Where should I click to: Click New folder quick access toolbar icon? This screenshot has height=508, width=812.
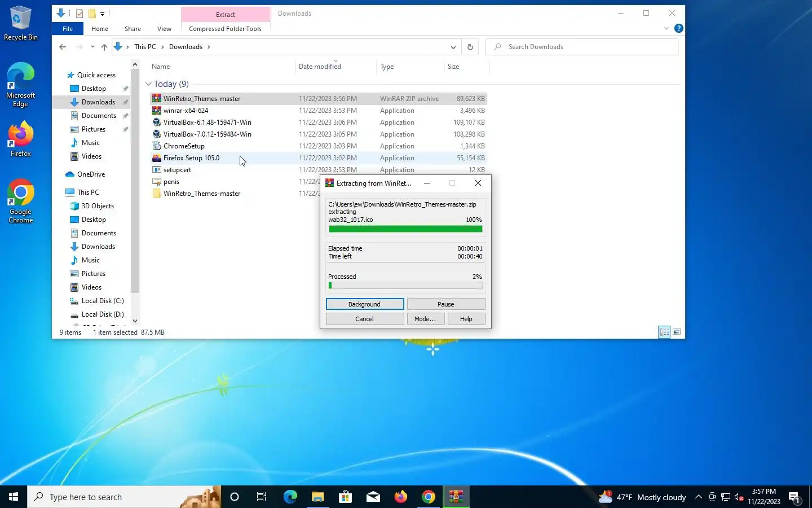click(92, 14)
